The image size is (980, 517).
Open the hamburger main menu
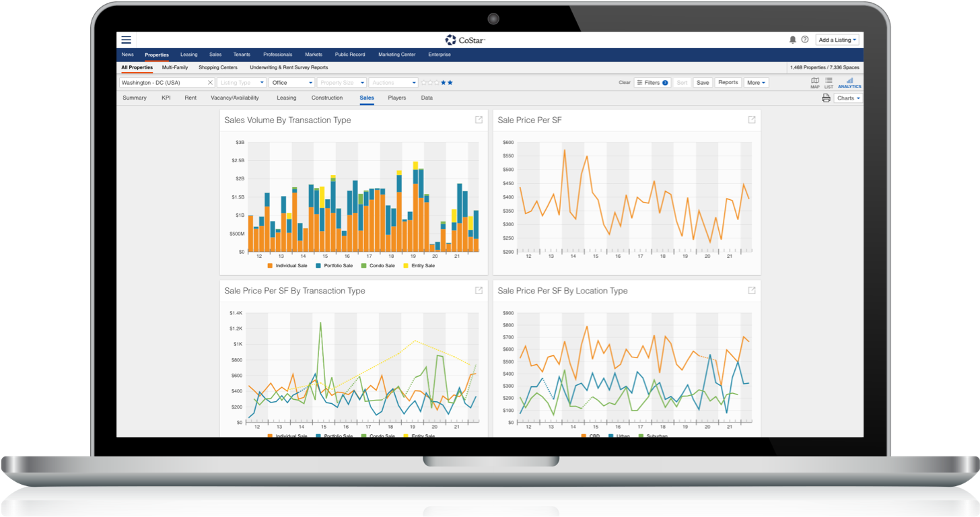(x=127, y=40)
